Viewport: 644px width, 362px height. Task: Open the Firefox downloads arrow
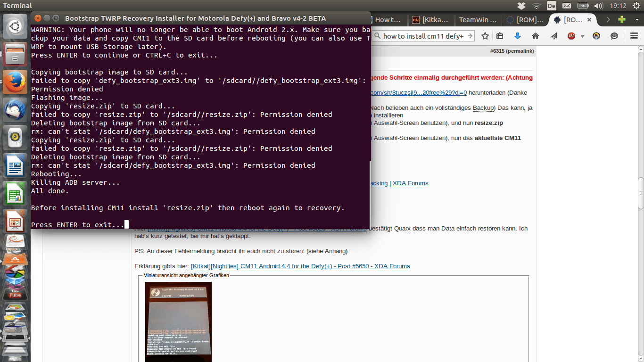click(x=518, y=36)
